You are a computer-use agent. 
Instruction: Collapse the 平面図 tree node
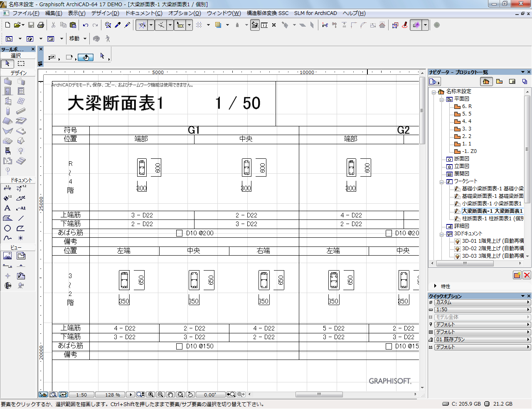pos(442,99)
